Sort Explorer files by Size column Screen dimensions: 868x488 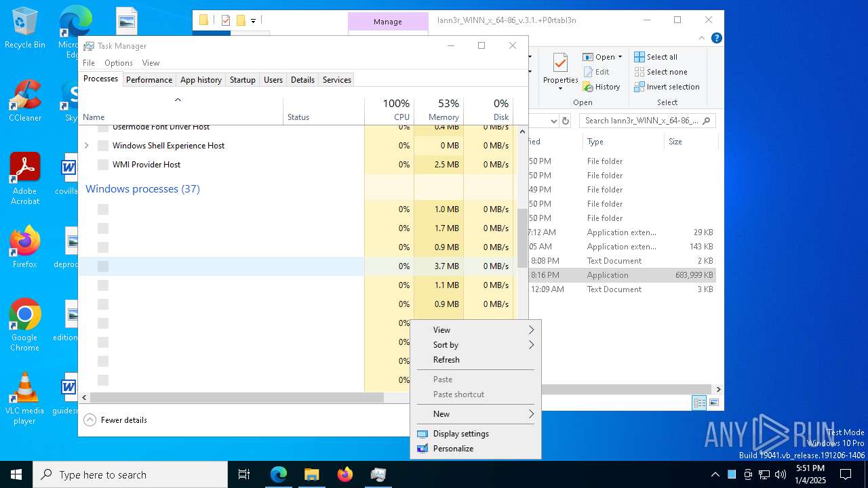pyautogui.click(x=690, y=142)
